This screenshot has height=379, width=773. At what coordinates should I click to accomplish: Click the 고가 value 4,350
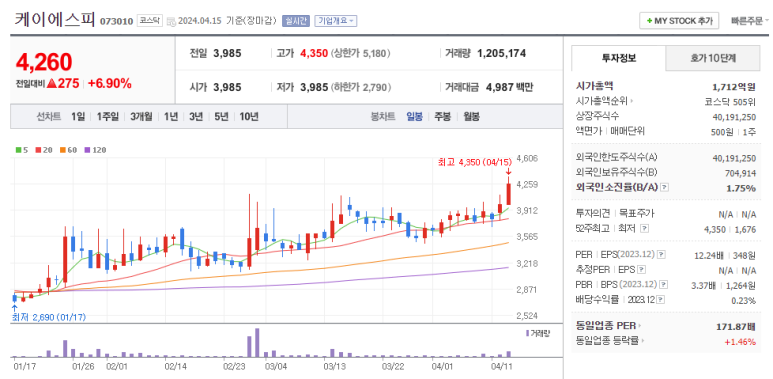(314, 54)
